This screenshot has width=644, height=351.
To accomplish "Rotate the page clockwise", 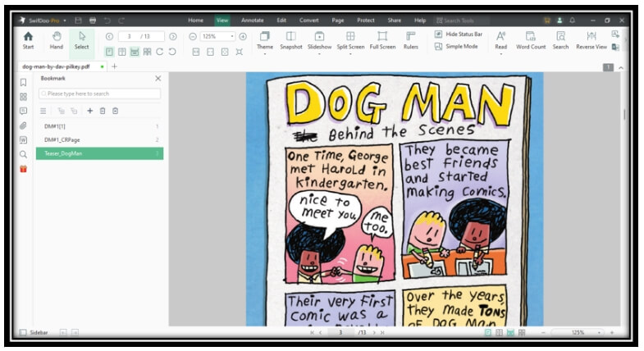I will [x=160, y=52].
